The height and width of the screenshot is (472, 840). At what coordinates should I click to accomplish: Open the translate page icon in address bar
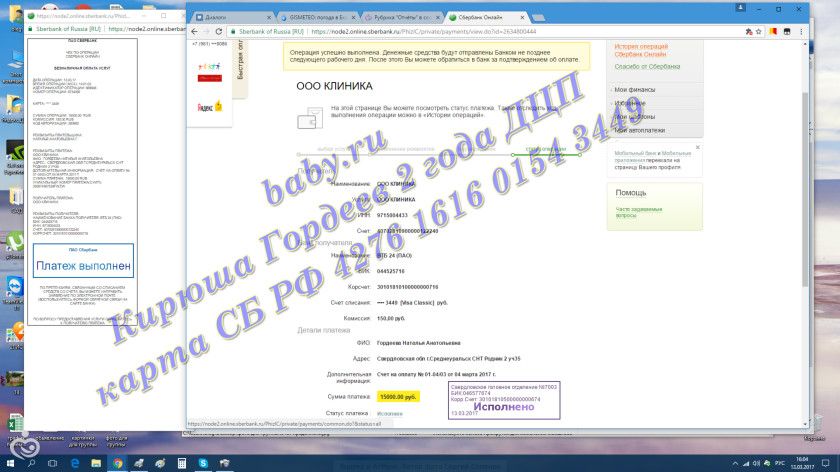tap(748, 32)
